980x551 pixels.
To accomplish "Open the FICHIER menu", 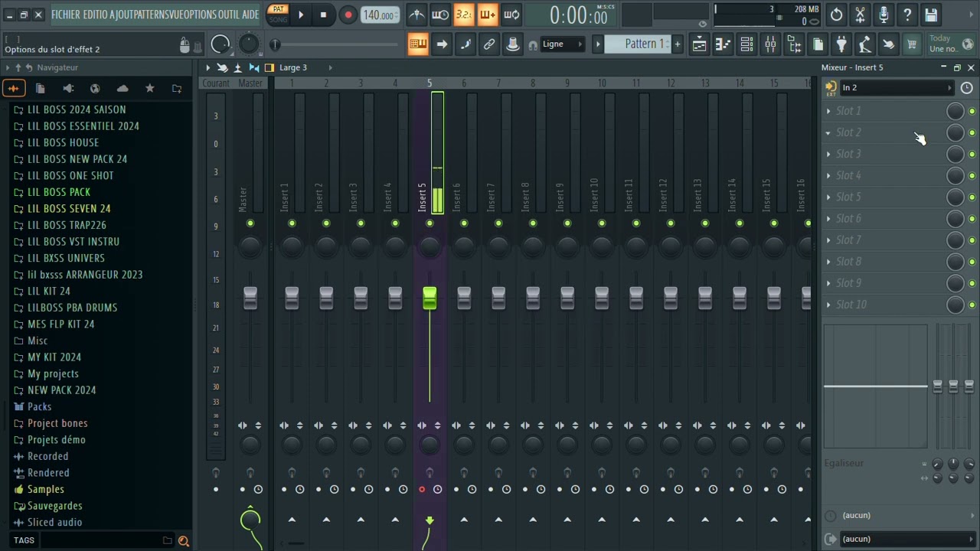I will pos(66,15).
